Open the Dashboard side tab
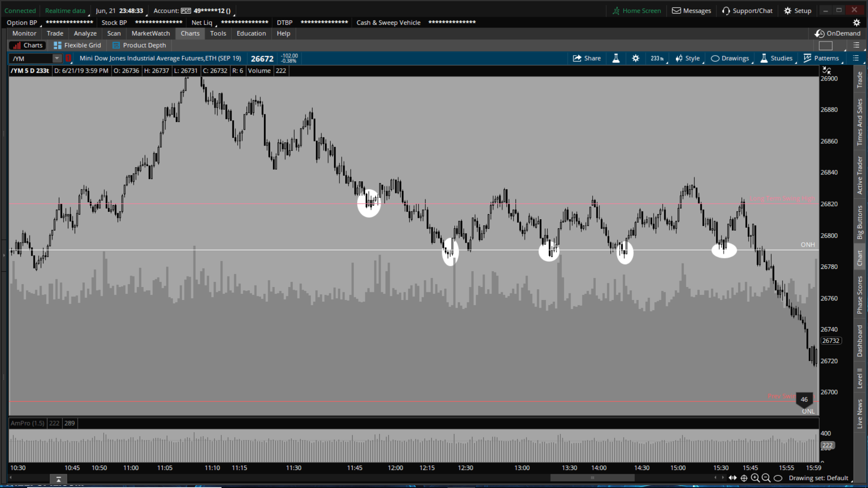This screenshot has height=488, width=868. pyautogui.click(x=859, y=341)
